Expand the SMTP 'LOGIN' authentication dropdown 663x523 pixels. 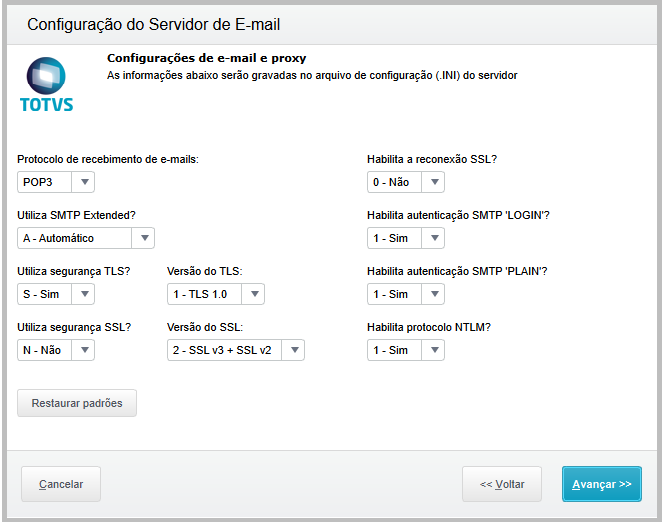(406, 238)
